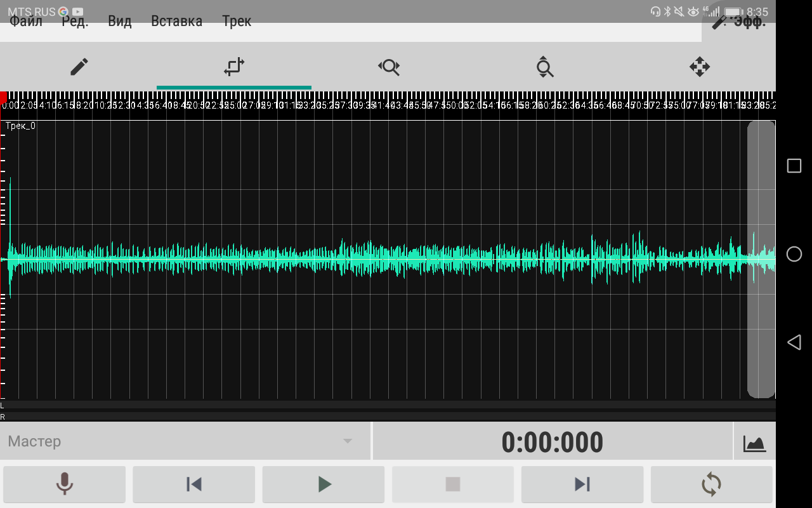Stop playback with the square button
The image size is (812, 508).
[453, 485]
